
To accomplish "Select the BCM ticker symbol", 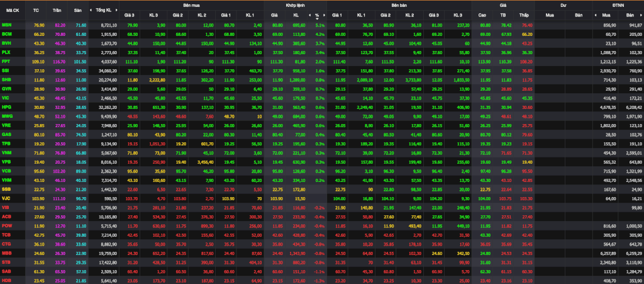I will (x=6, y=35).
